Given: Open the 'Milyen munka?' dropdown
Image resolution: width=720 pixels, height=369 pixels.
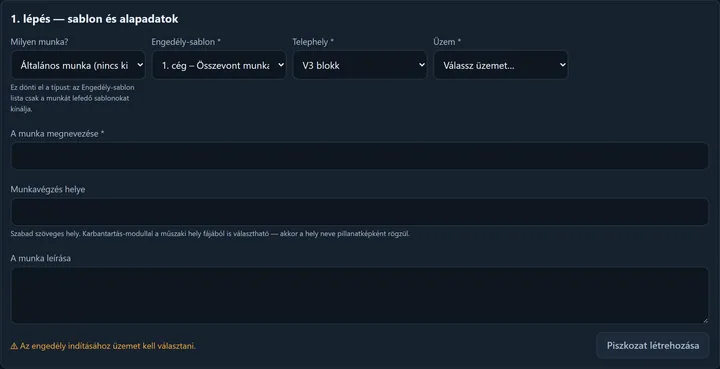Looking at the screenshot, I should click(x=78, y=65).
